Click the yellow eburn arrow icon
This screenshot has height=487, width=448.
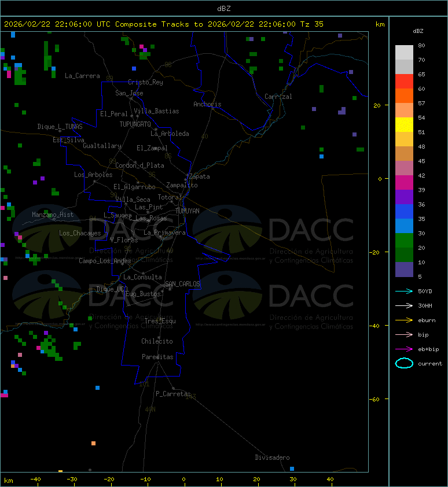click(x=404, y=320)
